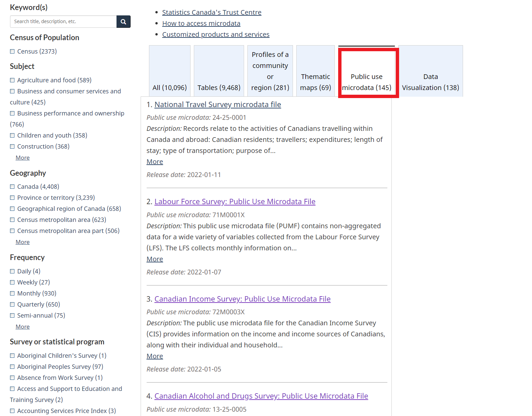Select Geographical region of Canada checkbox
Viewport: 532px width, 416px height.
pyautogui.click(x=12, y=209)
